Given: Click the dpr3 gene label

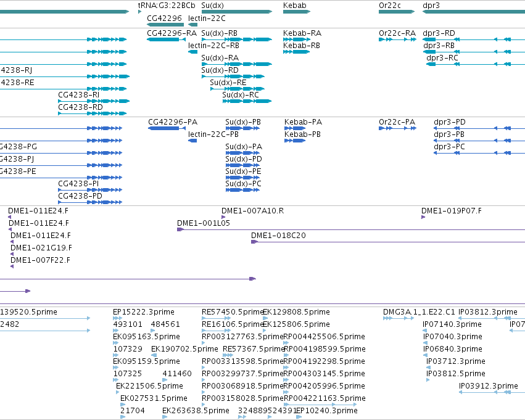Looking at the screenshot, I should 431,6.
